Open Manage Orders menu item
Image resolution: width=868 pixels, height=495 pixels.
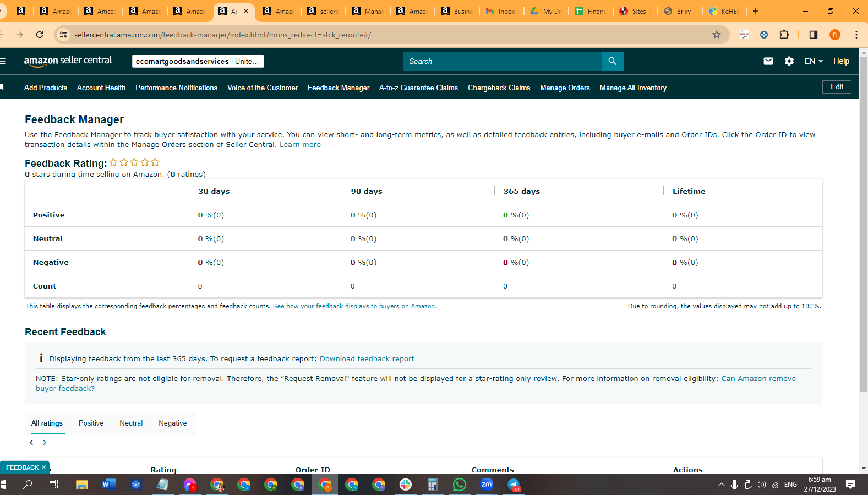pyautogui.click(x=565, y=88)
